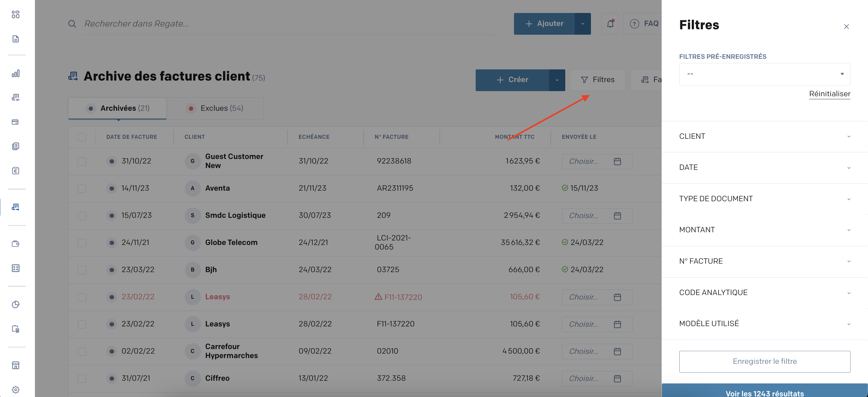Expand the MODÈLE UTILISÉ filter
868x397 pixels.
[x=764, y=324]
